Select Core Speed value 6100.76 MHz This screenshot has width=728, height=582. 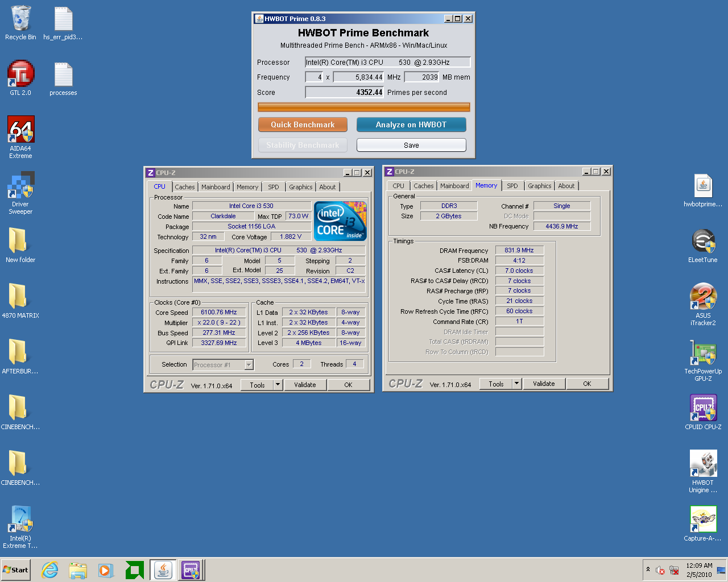coord(219,312)
